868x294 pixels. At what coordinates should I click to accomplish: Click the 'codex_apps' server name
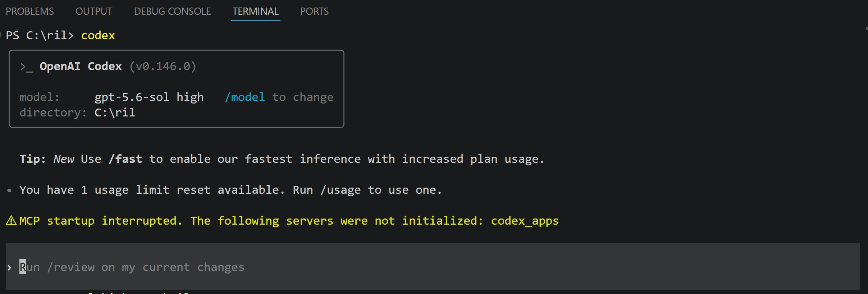coord(525,221)
